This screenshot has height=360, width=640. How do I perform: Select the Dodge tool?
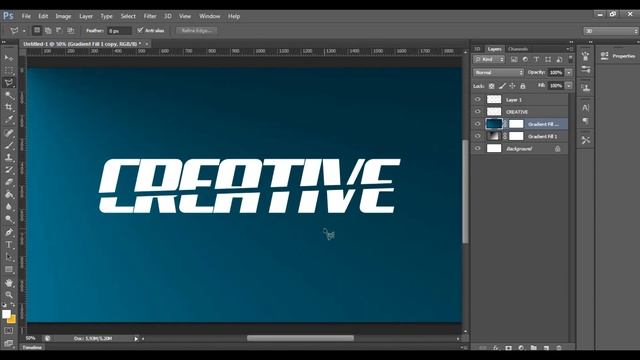pyautogui.click(x=9, y=219)
